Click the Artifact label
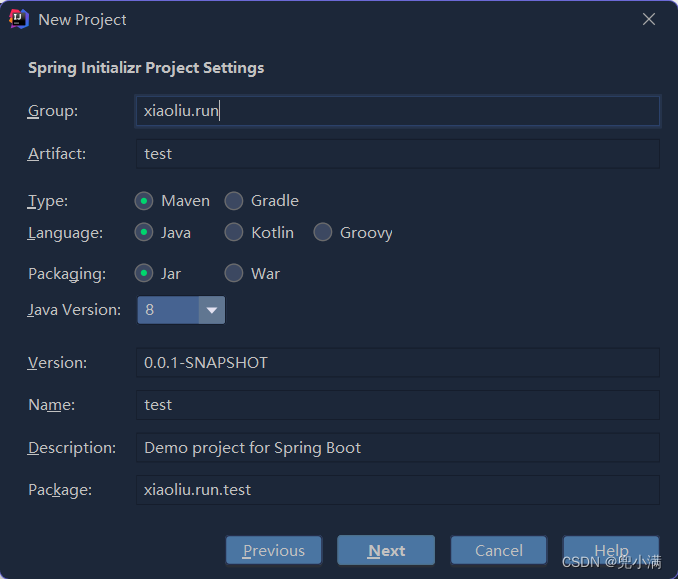Image resolution: width=678 pixels, height=579 pixels. pyautogui.click(x=57, y=154)
